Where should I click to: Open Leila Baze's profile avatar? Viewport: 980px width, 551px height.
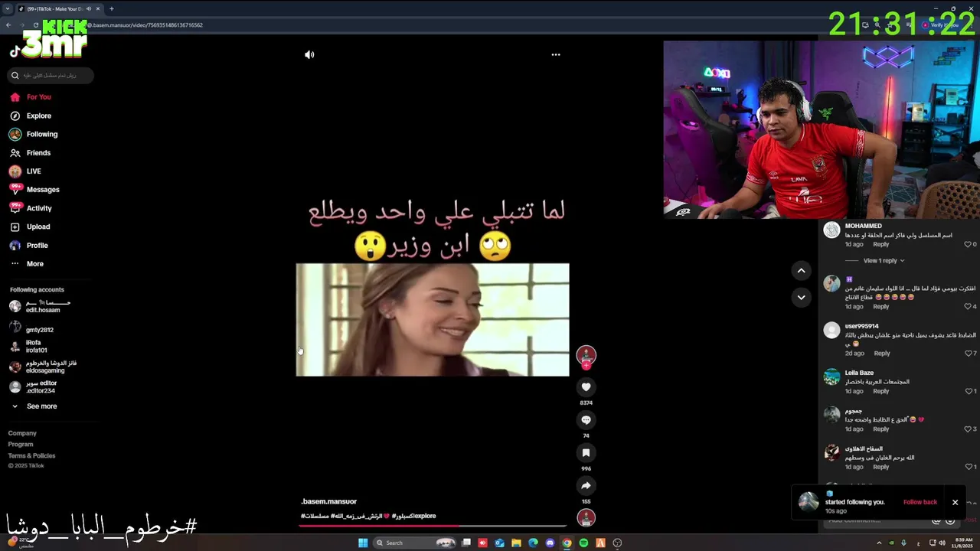831,377
